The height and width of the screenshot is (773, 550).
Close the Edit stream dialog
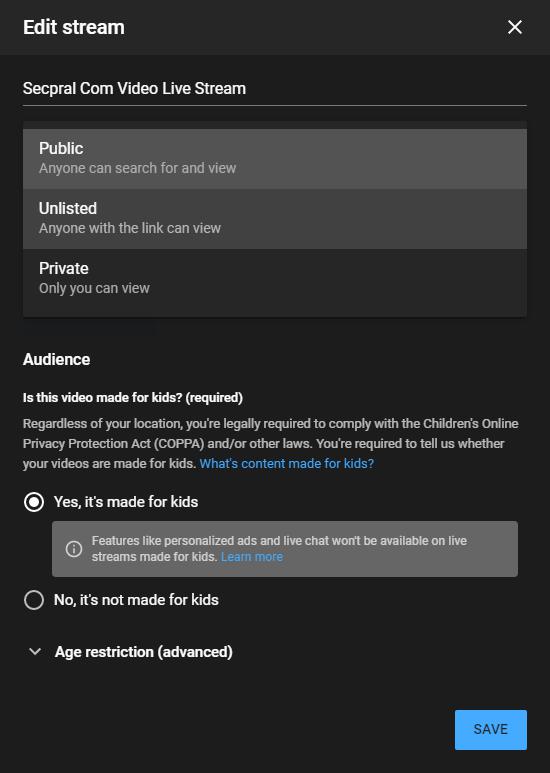coord(515,27)
